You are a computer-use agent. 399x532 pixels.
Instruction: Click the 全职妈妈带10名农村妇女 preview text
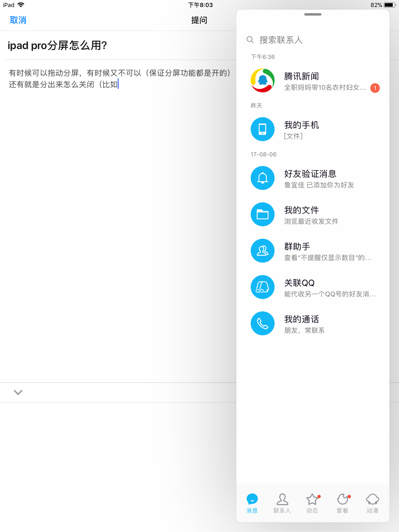(x=325, y=88)
